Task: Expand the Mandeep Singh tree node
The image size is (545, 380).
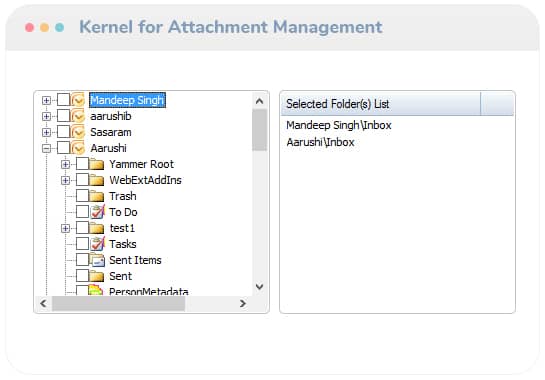Action: click(x=46, y=100)
